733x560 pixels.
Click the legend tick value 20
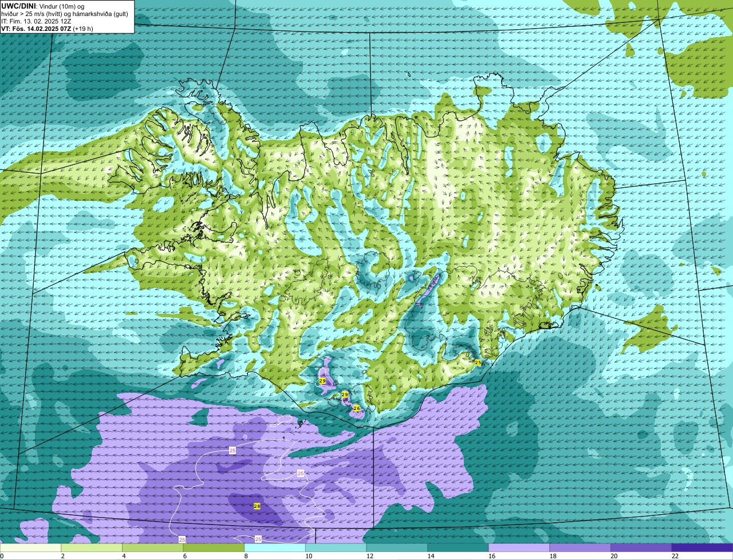[614, 556]
